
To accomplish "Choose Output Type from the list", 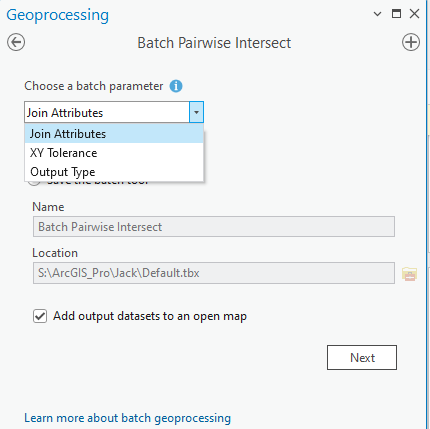I will [x=114, y=172].
